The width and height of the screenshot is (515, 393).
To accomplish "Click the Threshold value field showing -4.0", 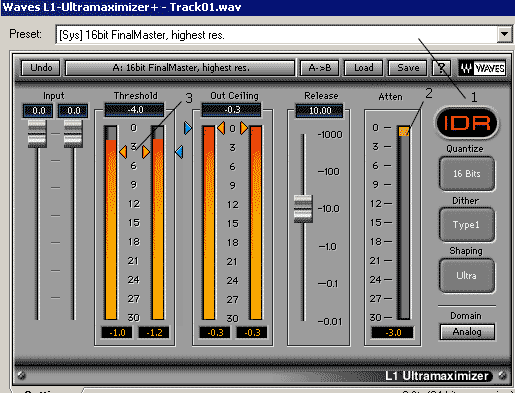I will [x=134, y=110].
